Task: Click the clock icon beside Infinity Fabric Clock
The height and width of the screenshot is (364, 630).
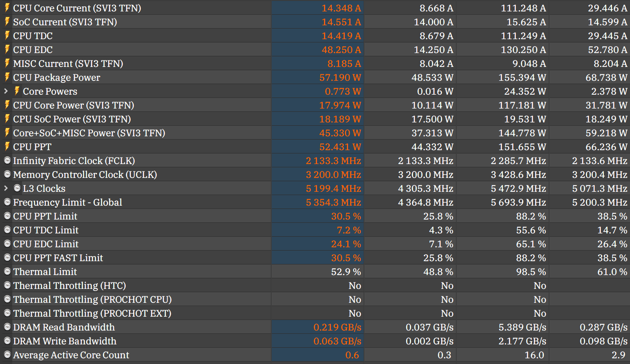Action: pyautogui.click(x=7, y=160)
